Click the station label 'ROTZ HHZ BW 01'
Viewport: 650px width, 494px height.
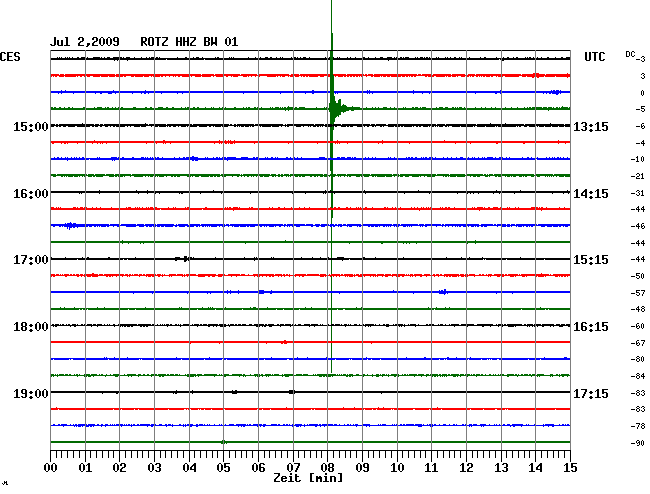[x=189, y=42]
